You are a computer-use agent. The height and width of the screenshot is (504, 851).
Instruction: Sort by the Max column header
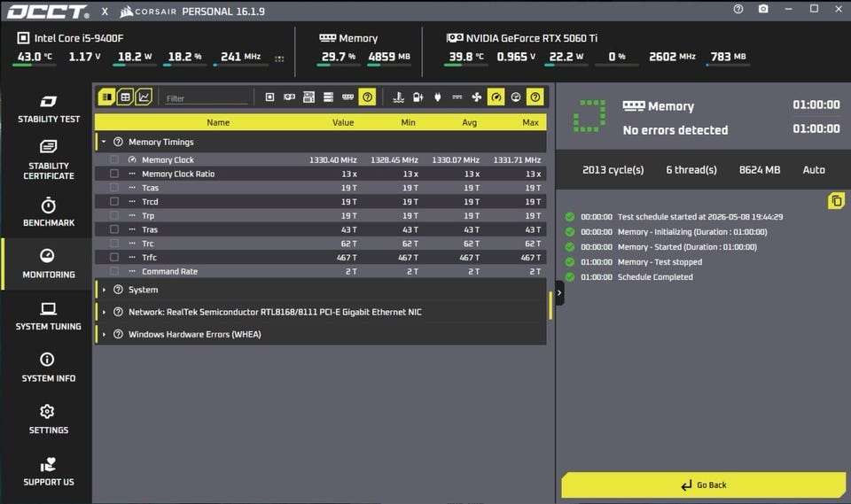tap(531, 122)
